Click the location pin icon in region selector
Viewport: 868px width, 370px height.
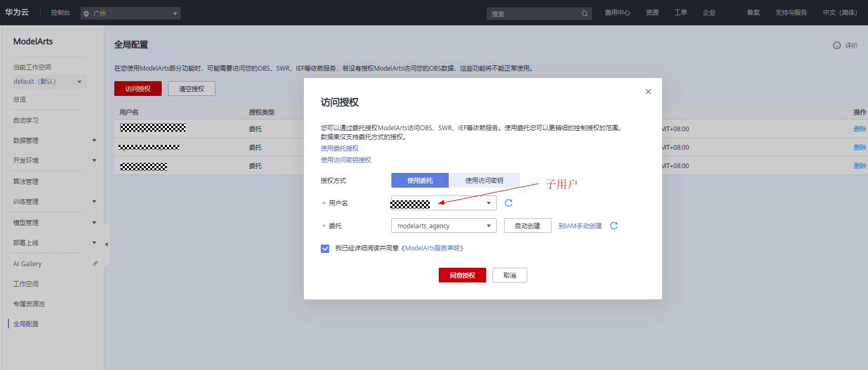click(86, 14)
